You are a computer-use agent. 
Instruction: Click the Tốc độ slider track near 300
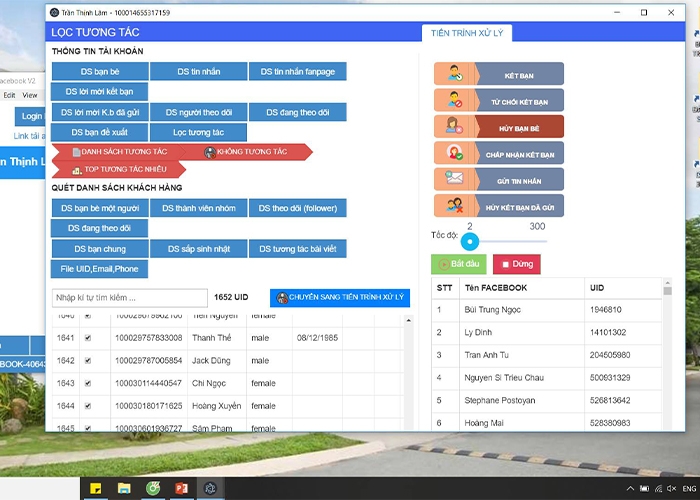538,242
